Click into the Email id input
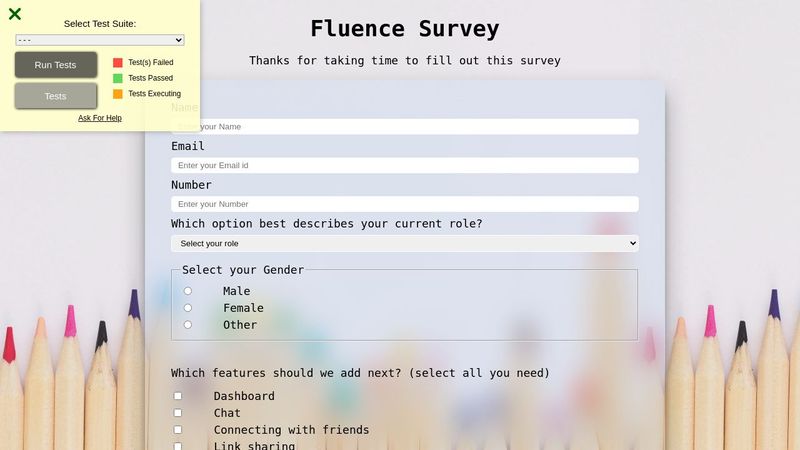This screenshot has height=450, width=800. click(405, 165)
